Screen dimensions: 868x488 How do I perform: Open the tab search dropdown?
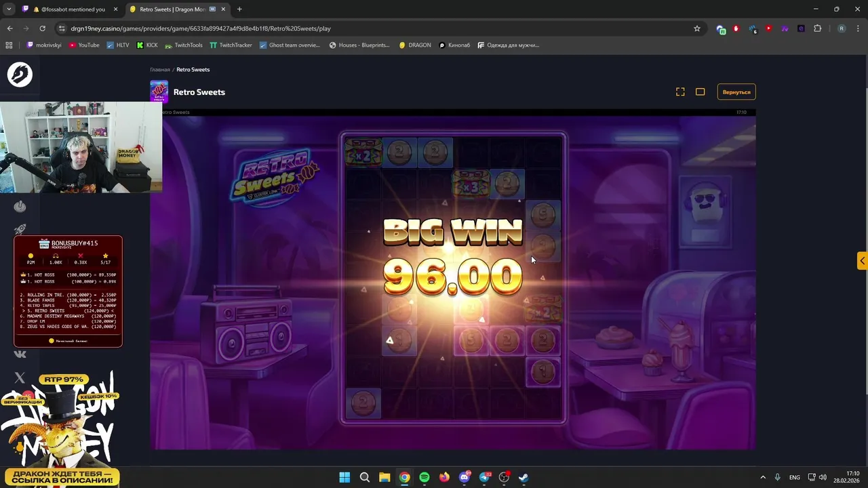[x=9, y=9]
